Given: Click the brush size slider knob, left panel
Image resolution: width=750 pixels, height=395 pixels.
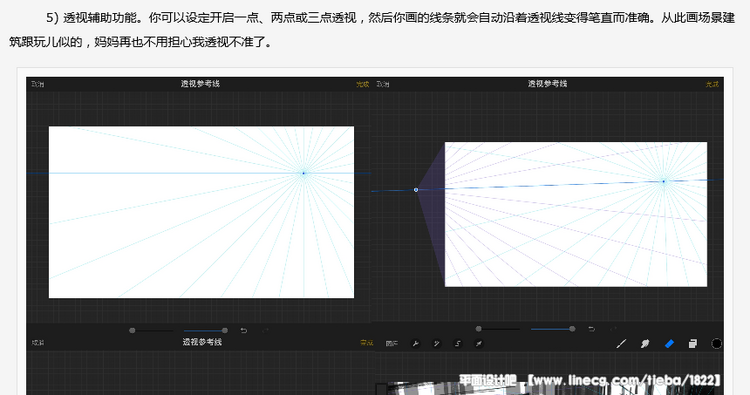Looking at the screenshot, I should [x=132, y=330].
